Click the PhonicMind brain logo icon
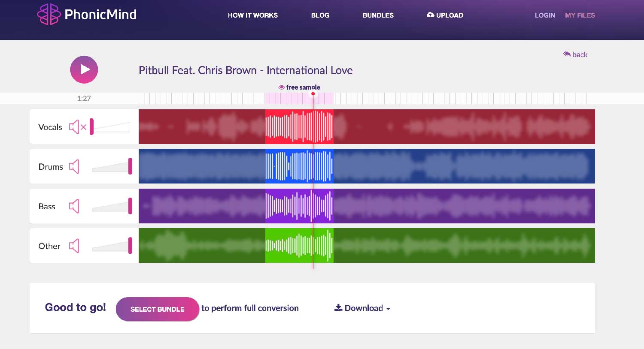The image size is (644, 349). 49,14
